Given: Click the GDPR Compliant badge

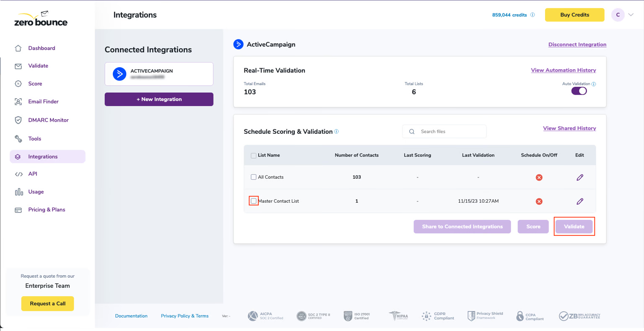Looking at the screenshot, I should pos(438,316).
